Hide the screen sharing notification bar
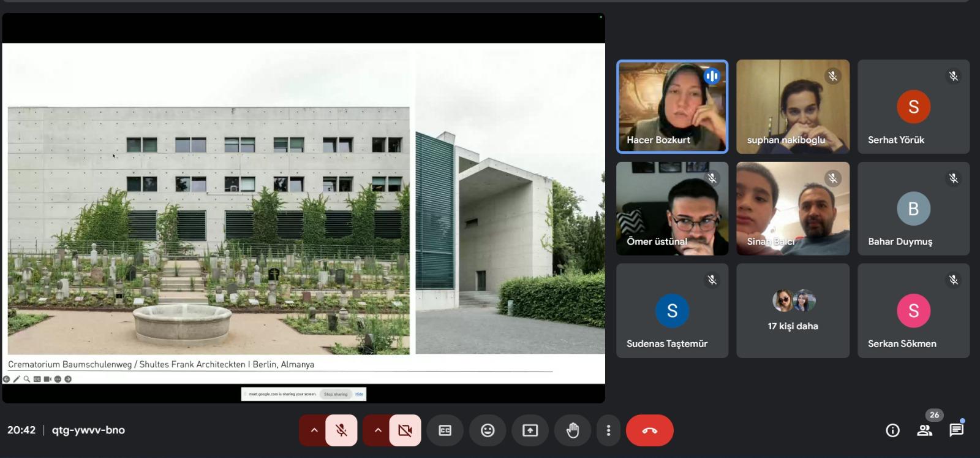980x458 pixels. [359, 394]
